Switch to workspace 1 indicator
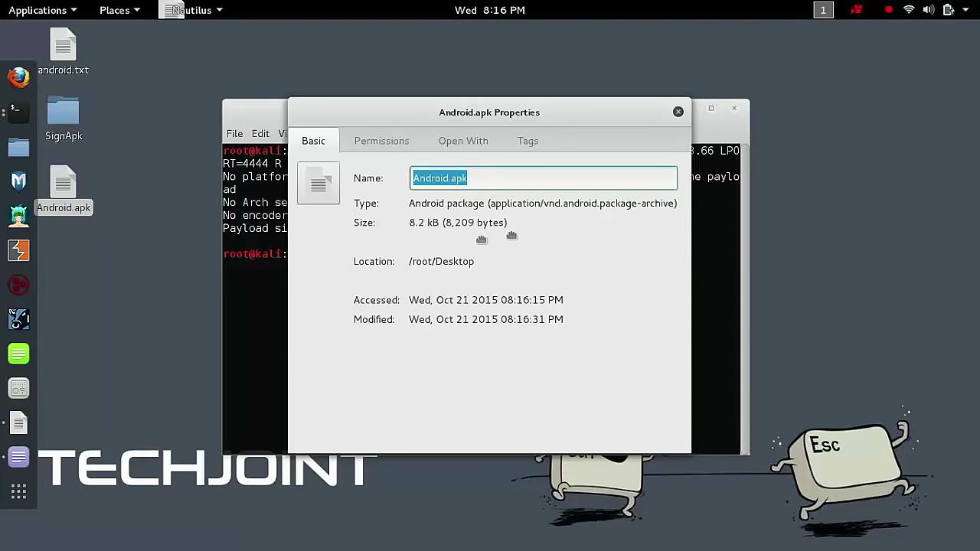 pos(823,10)
